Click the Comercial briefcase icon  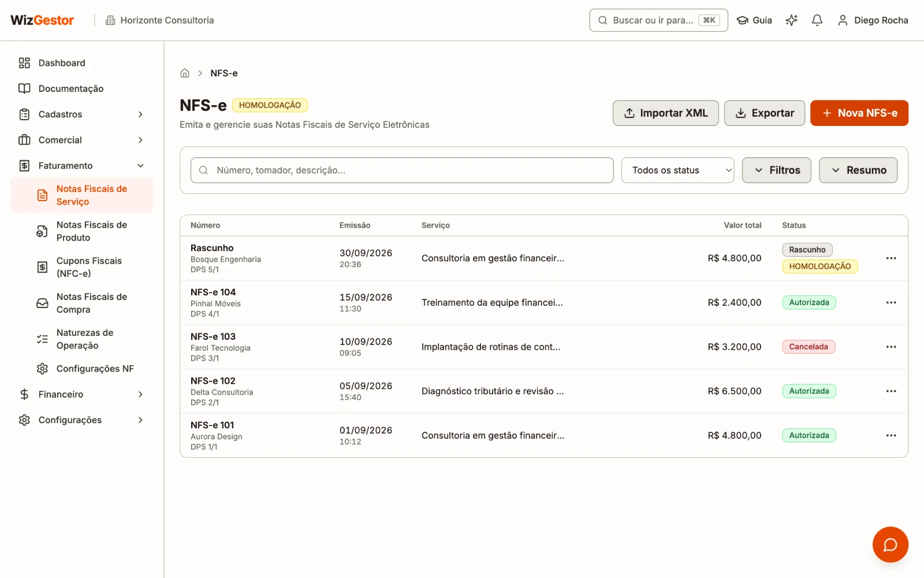coord(24,140)
